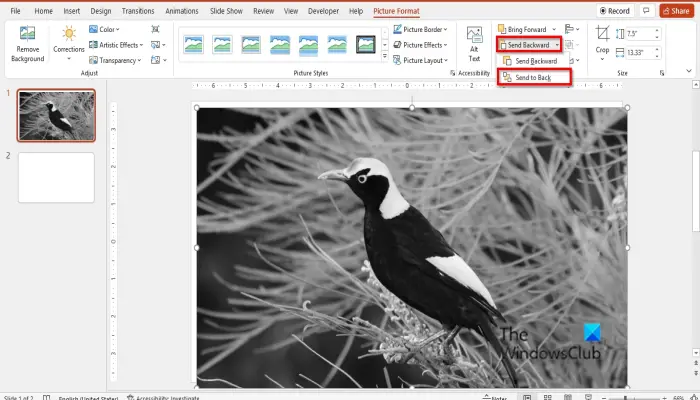700x400 pixels.
Task: Apply the first picture style thumbnail
Action: coord(193,45)
